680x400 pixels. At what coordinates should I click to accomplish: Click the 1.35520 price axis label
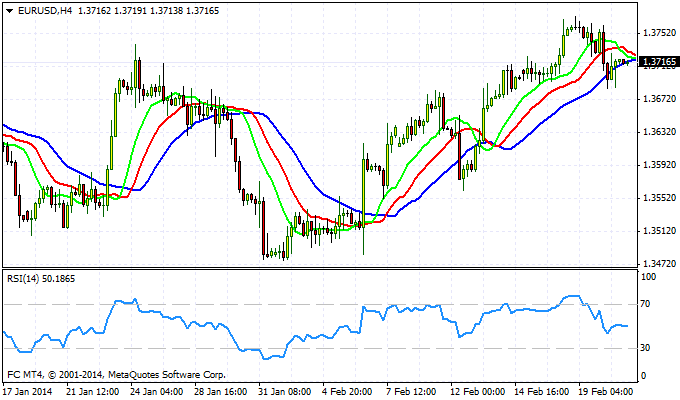[659, 198]
